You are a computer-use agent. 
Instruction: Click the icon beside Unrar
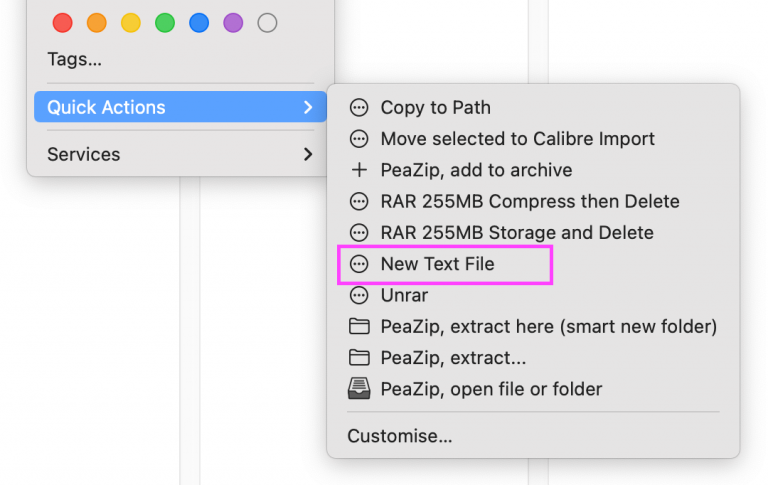coord(359,295)
